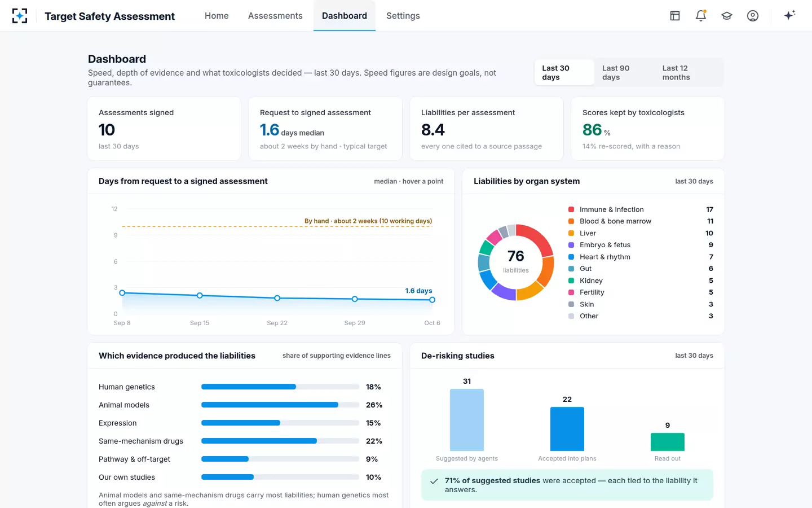
Task: Go to the Home tab
Action: click(217, 16)
